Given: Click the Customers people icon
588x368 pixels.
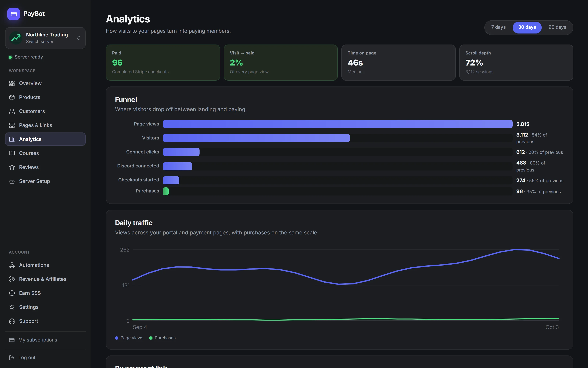Looking at the screenshot, I should click(12, 112).
